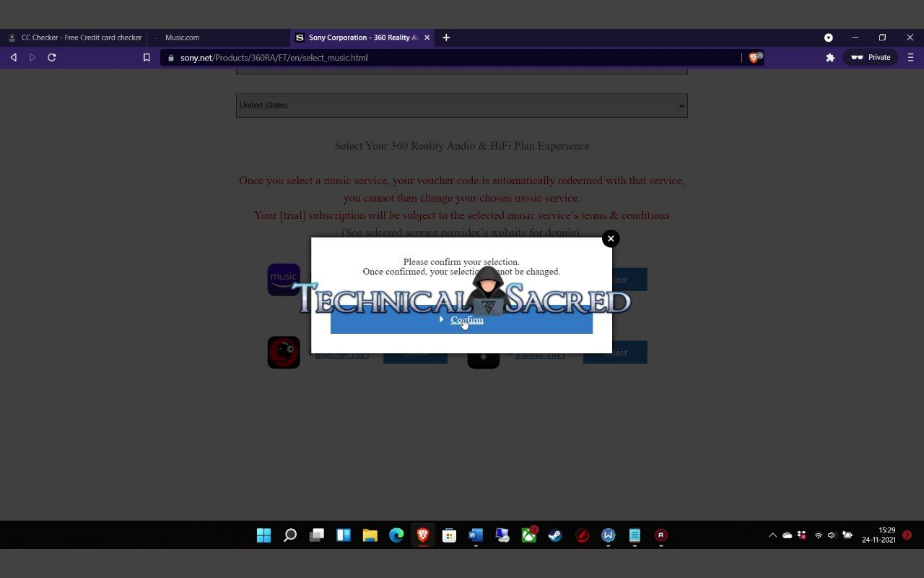Close the Sony Corporation tab

[x=427, y=38]
